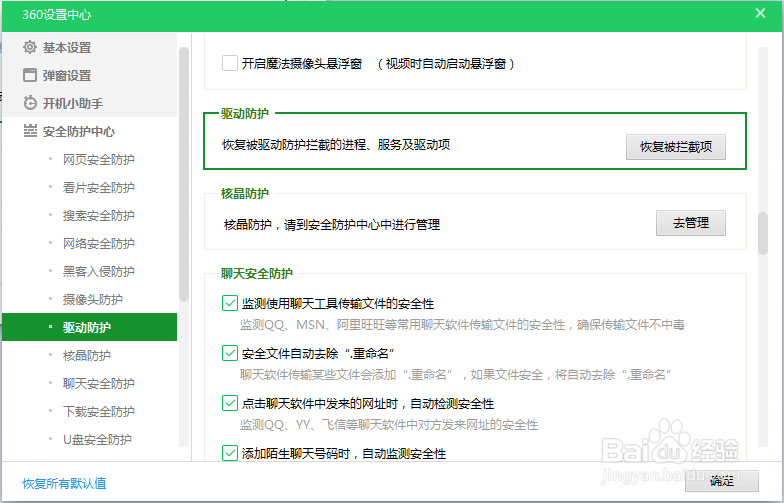Enable 开启魔法摄像头悬浮窗 checkbox
This screenshot has width=784, height=503.
(230, 64)
